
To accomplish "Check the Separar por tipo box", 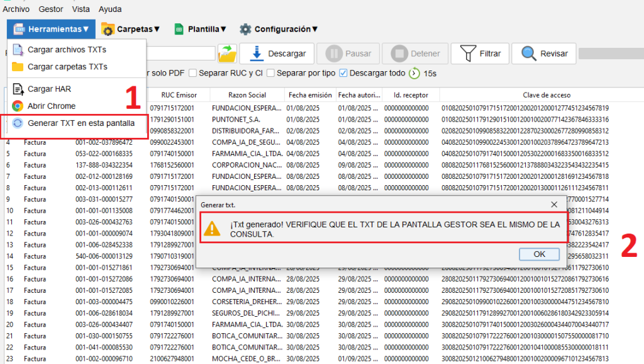I will [271, 73].
